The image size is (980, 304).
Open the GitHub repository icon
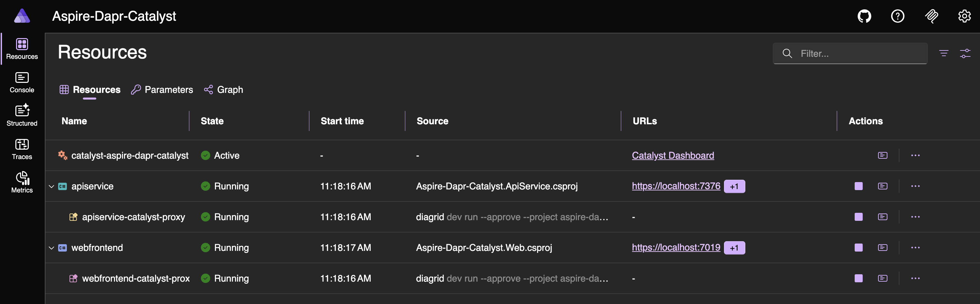[x=864, y=16]
